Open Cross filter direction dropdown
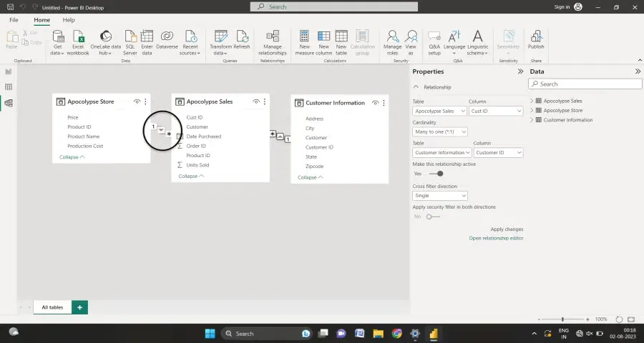This screenshot has height=343, width=644. 440,196
